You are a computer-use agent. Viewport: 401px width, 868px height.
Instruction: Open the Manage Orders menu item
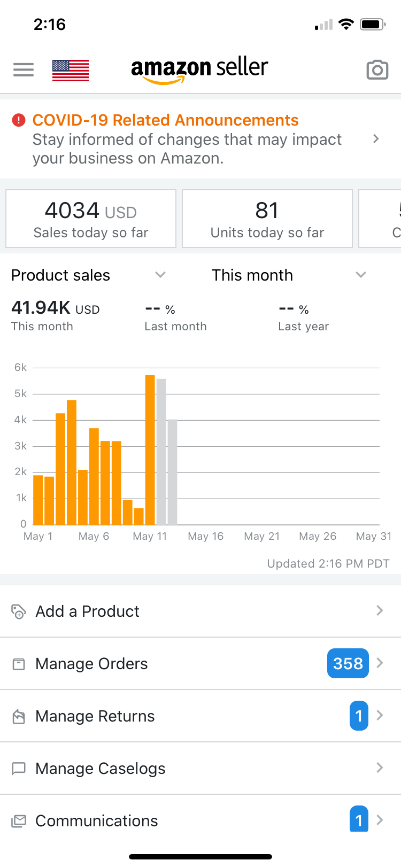coord(91,664)
